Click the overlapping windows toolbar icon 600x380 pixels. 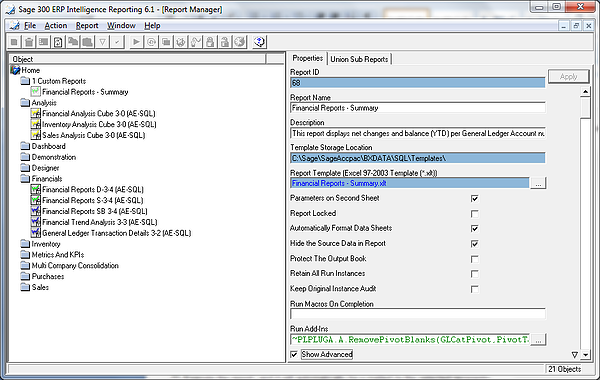(x=166, y=42)
